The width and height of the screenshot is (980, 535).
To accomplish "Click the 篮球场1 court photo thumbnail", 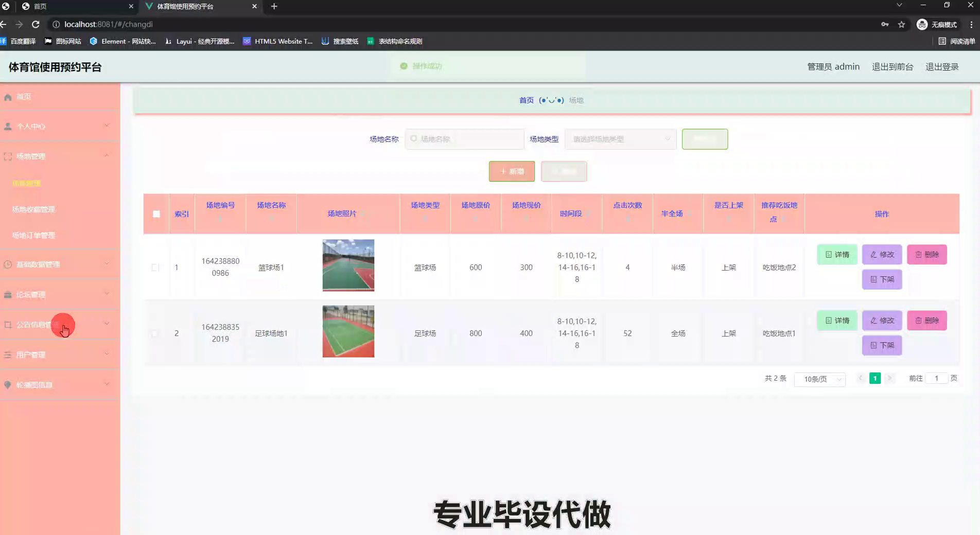I will [x=348, y=265].
